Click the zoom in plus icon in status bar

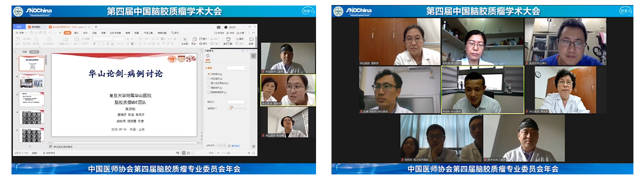pyautogui.click(x=249, y=153)
